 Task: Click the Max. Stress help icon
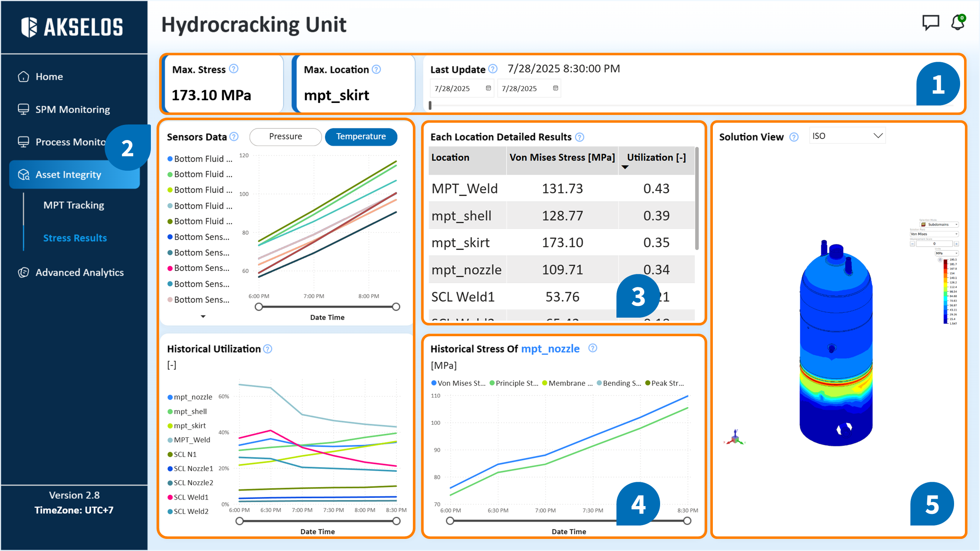pos(233,69)
